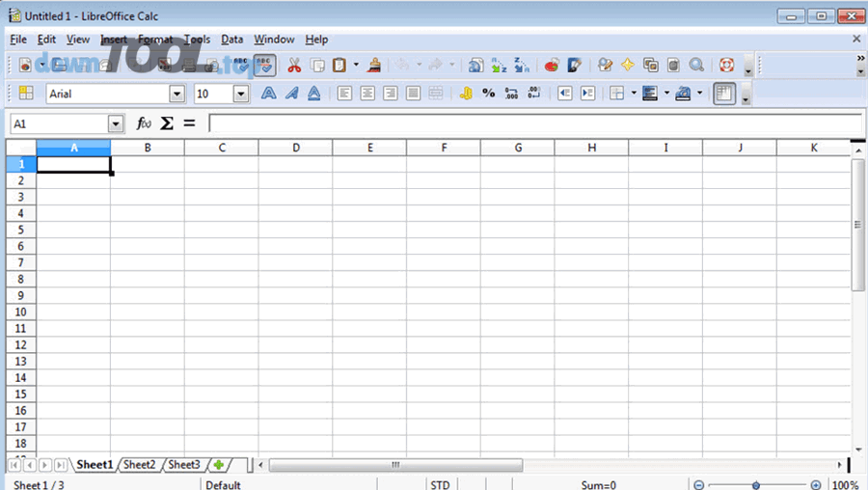The height and width of the screenshot is (490, 868).
Task: Open the Data menu
Action: coord(231,40)
